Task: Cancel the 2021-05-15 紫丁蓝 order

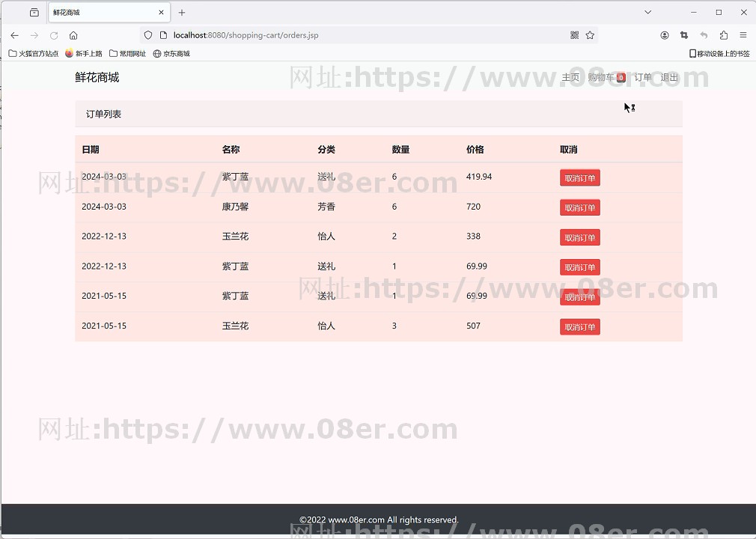Action: coord(579,297)
